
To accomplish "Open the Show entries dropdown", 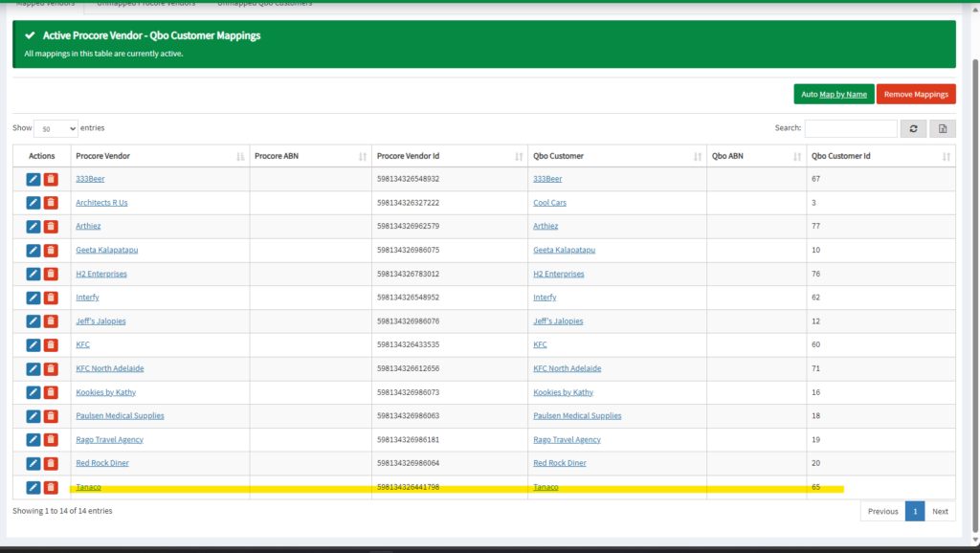I will coord(56,128).
